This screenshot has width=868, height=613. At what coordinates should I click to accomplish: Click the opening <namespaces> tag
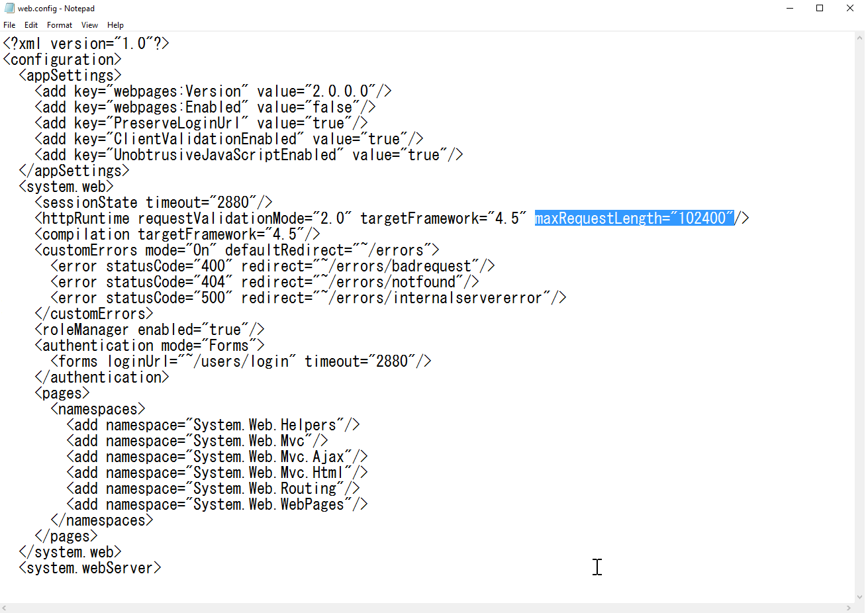tap(98, 409)
